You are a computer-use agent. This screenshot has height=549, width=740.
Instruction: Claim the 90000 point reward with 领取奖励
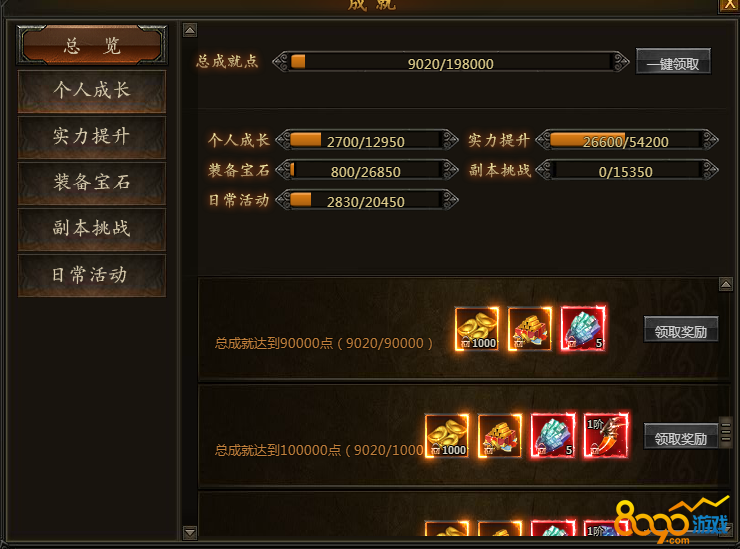681,329
